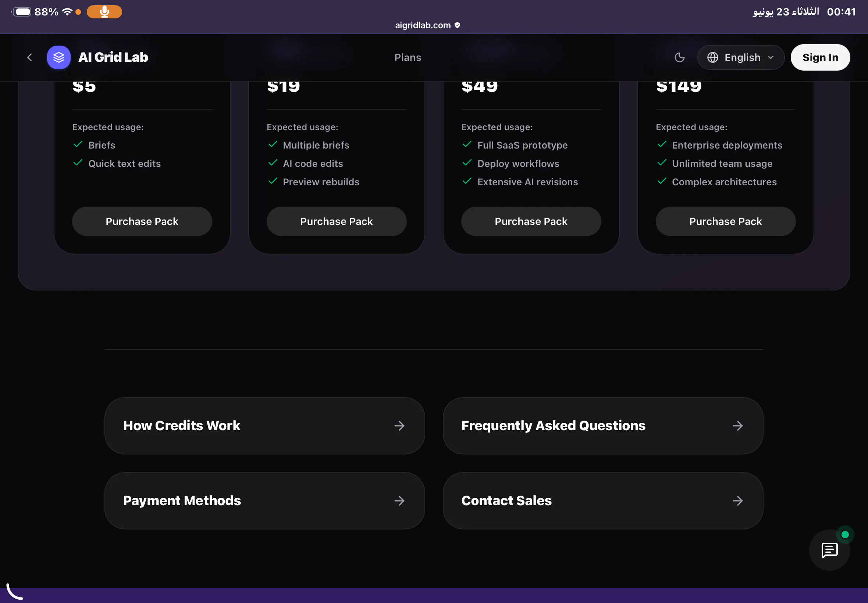Click the $5 price text
Image resolution: width=868 pixels, height=603 pixels.
(84, 87)
